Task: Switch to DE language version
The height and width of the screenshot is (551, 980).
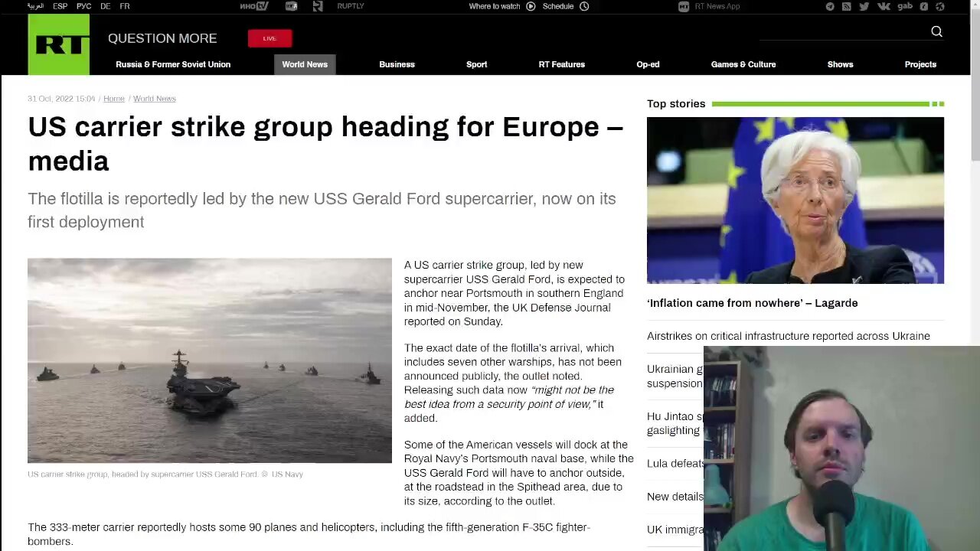Action: pos(105,6)
